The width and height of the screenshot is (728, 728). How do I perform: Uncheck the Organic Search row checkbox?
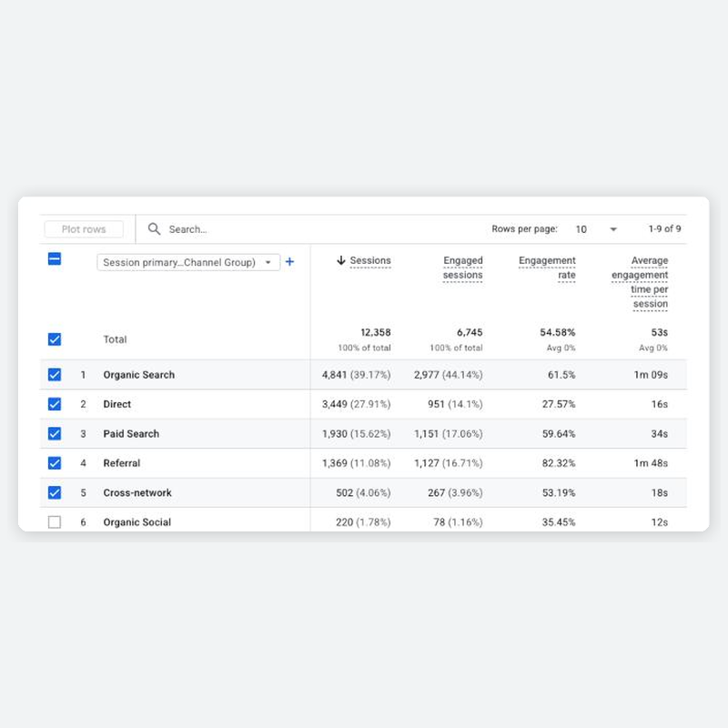[55, 375]
